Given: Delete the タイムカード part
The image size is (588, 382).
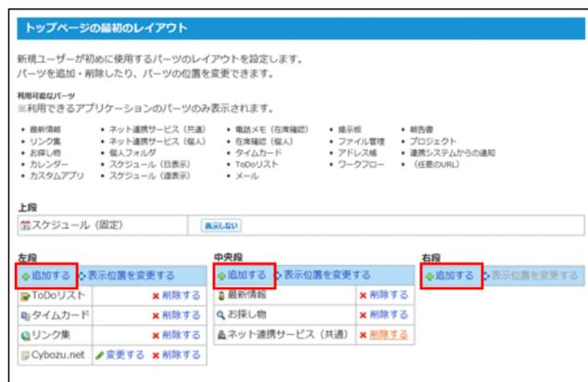Looking at the screenshot, I should 181,315.
